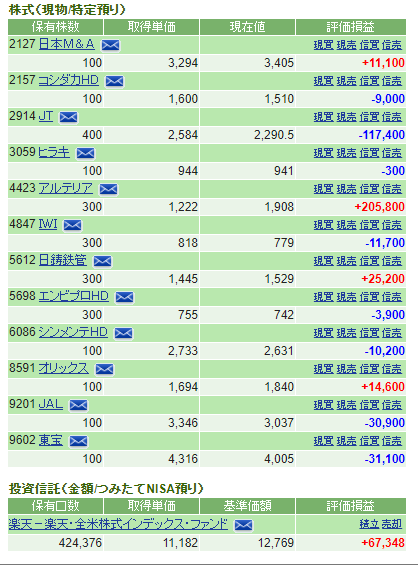Click the envelope icon next to 東宝
This screenshot has height=572, width=418.
pyautogui.click(x=78, y=441)
